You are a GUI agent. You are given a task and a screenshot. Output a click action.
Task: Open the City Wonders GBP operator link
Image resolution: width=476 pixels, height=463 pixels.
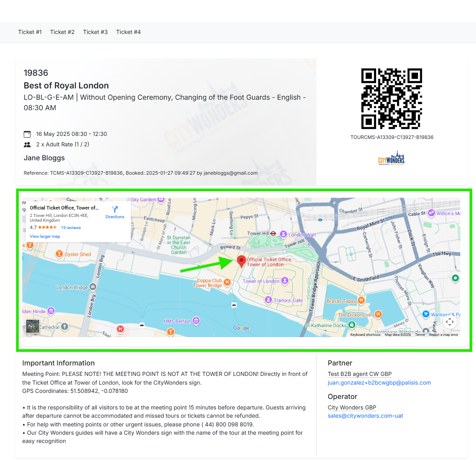(x=352, y=408)
